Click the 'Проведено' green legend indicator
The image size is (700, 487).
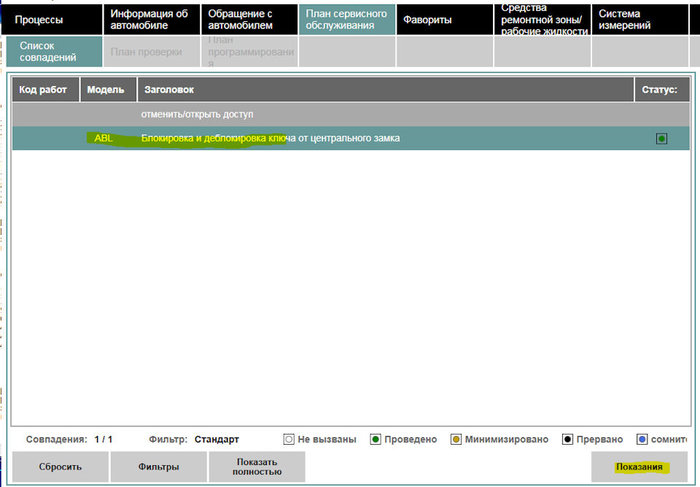(x=375, y=439)
